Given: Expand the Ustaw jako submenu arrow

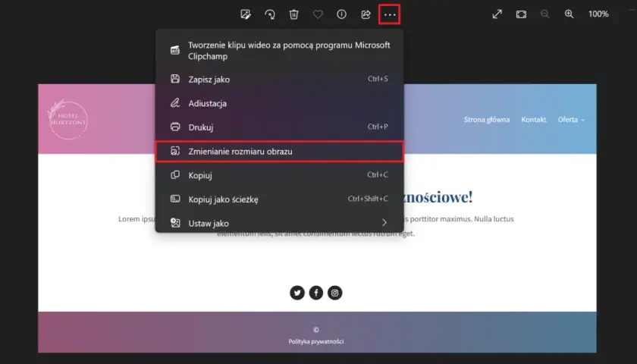Looking at the screenshot, I should pos(384,223).
